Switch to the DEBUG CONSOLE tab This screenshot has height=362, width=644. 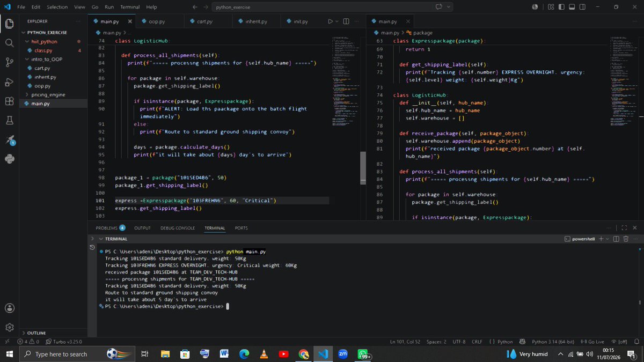click(x=178, y=228)
